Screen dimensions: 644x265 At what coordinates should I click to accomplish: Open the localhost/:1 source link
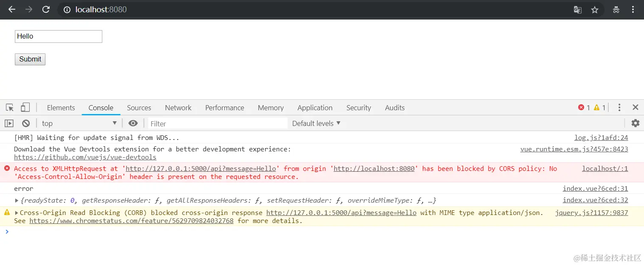click(605, 169)
